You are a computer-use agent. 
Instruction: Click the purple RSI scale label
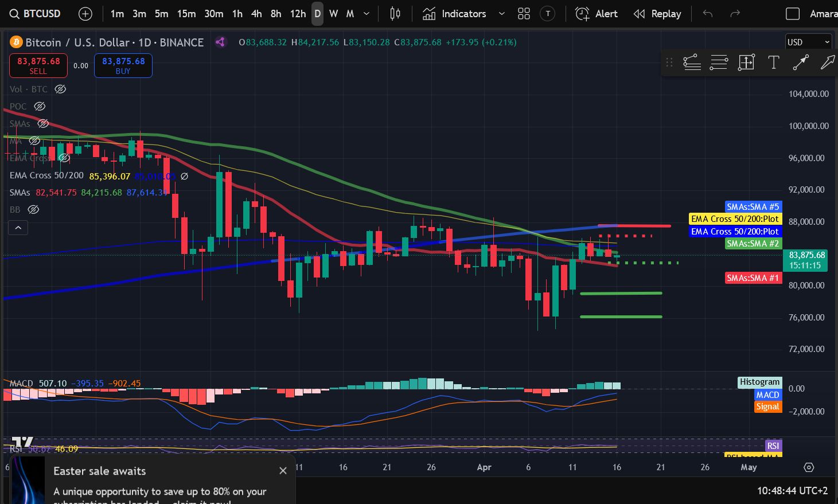point(773,446)
